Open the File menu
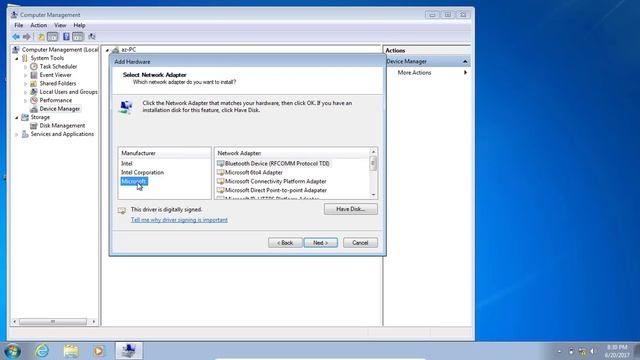Image resolution: width=640 pixels, height=360 pixels. [19, 25]
